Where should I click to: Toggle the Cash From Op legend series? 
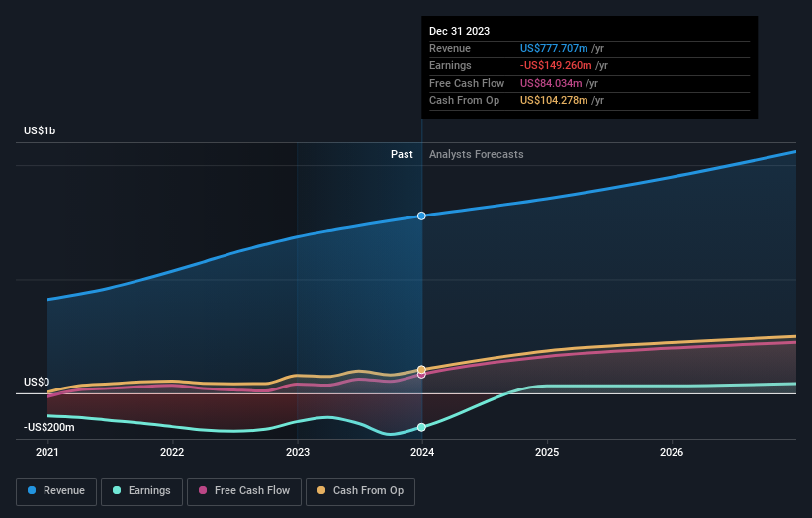(360, 491)
